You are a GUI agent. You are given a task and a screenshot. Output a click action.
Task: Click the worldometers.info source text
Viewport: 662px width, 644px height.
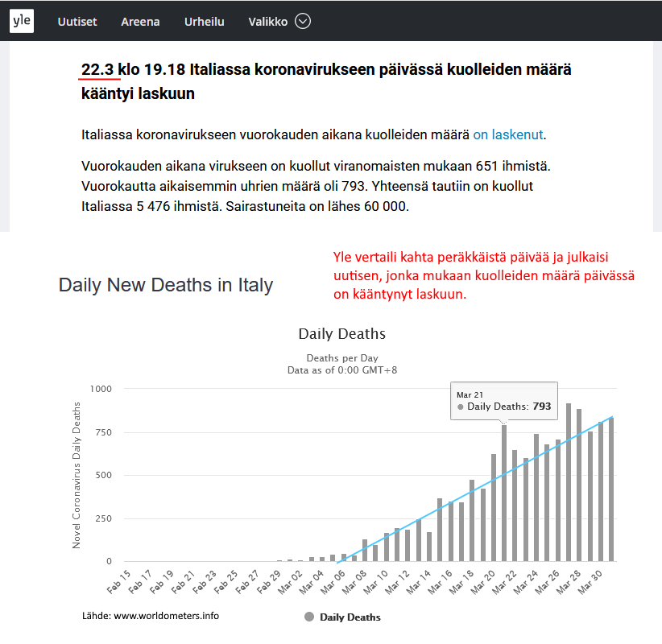(150, 616)
